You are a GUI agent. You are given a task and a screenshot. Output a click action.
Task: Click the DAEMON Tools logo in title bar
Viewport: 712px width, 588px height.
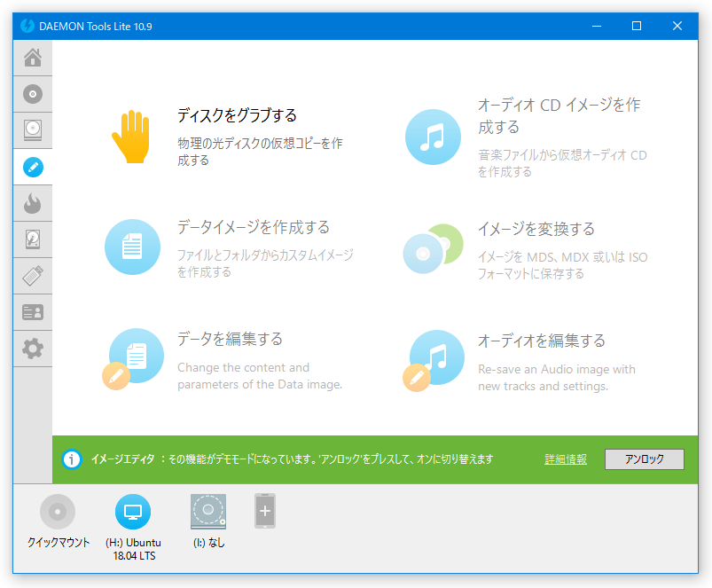pyautogui.click(x=27, y=26)
